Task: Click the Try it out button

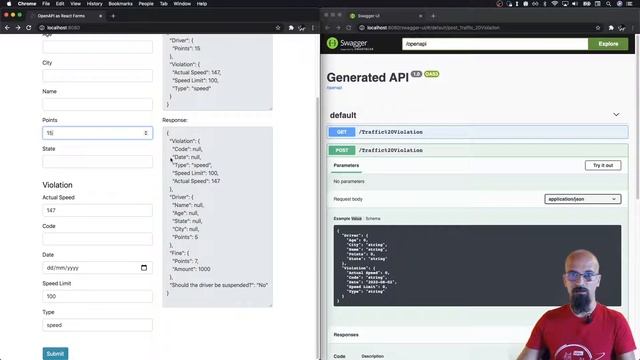Action: (x=603, y=165)
